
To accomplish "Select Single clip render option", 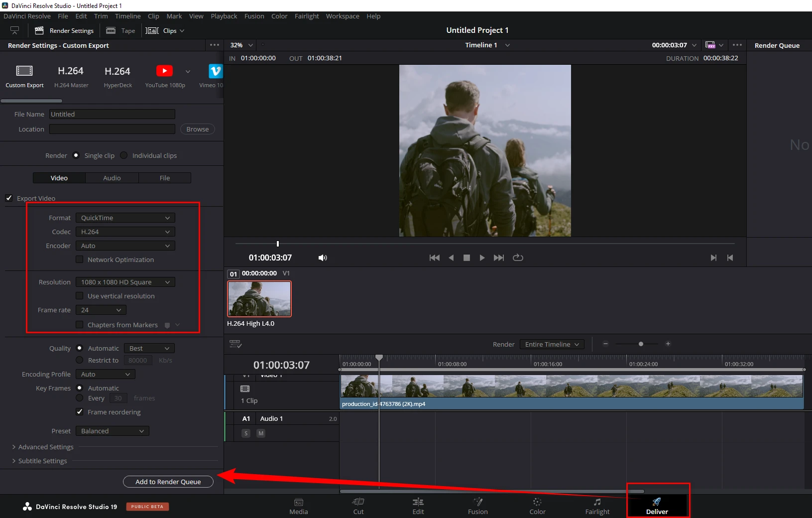I will point(76,155).
